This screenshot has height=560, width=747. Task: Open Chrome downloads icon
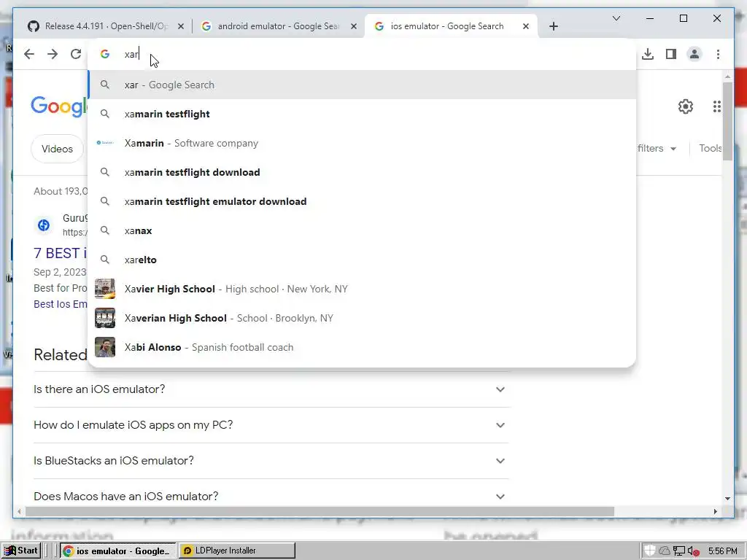pyautogui.click(x=648, y=54)
